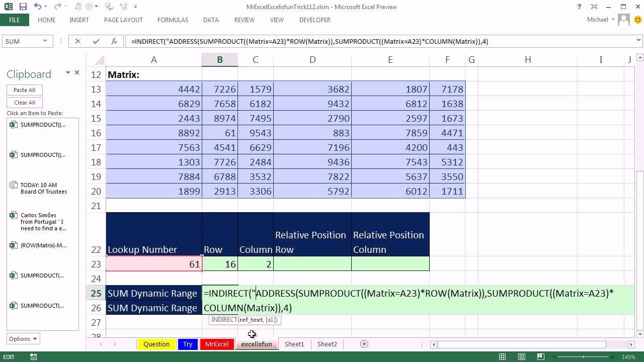Cancel formula entry with the X icon
This screenshot has height=362, width=644.
pos(77,41)
